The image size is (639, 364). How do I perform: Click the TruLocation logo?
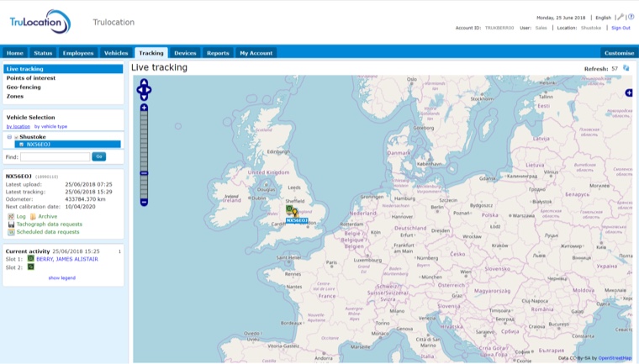click(40, 23)
